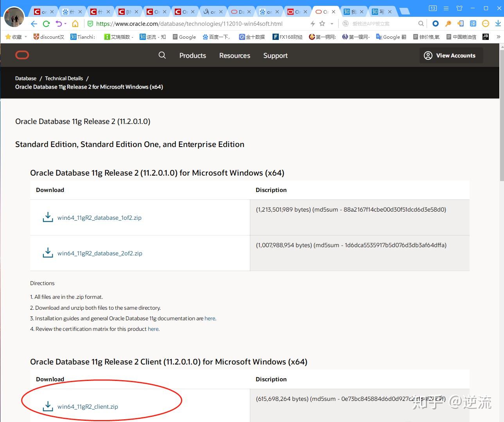Download win64_11gR2_database_1of2.zip link
504x422 pixels.
point(99,218)
